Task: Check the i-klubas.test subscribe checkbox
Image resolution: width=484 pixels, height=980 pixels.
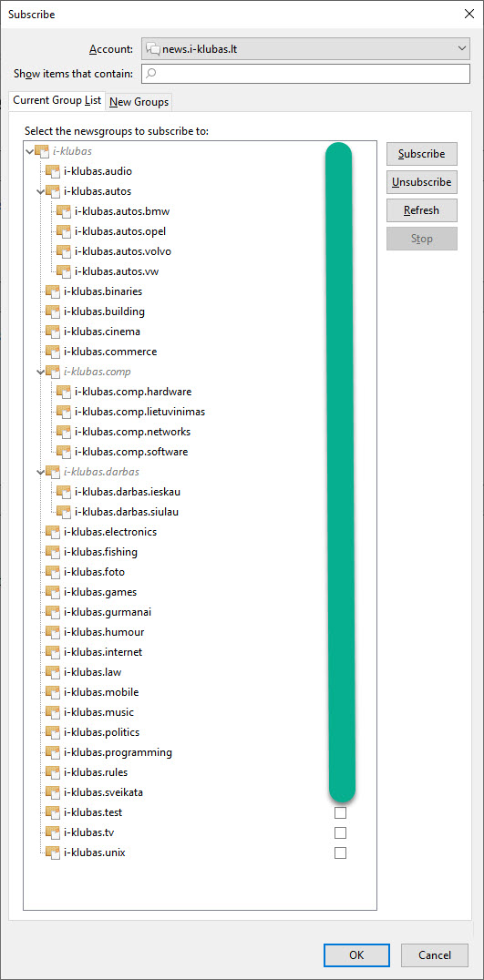Action: [x=340, y=812]
